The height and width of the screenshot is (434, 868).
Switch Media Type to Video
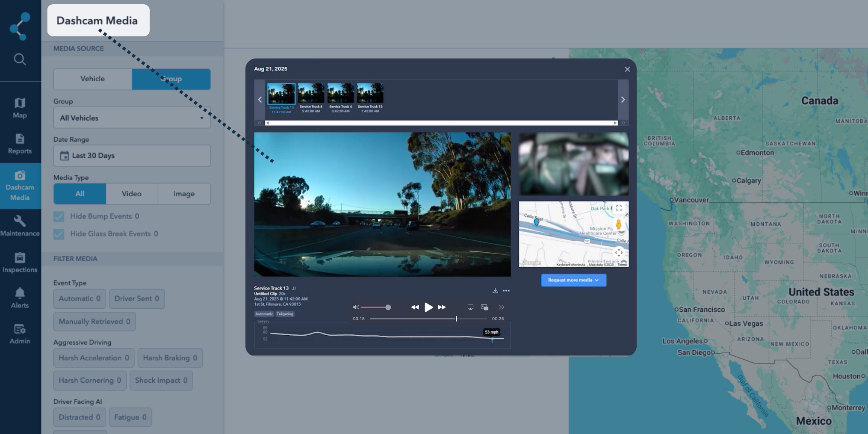(132, 194)
